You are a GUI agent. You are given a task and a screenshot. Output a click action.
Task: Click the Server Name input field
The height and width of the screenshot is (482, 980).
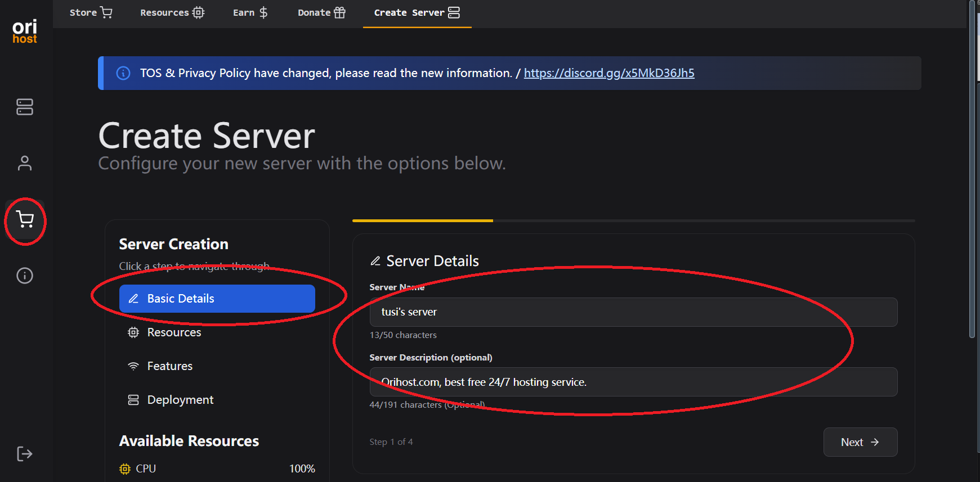(633, 312)
